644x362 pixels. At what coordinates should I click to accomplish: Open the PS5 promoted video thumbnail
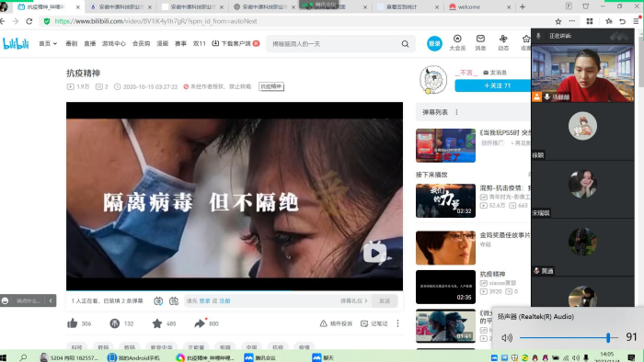point(445,145)
